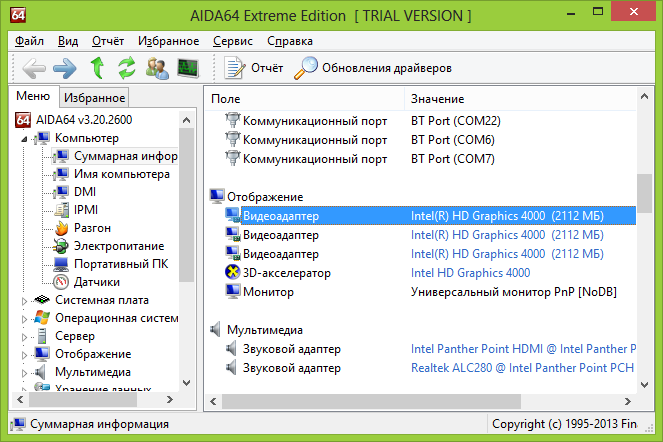Click the Back navigation arrow
Viewport: 663px width, 442px height.
pos(34,68)
